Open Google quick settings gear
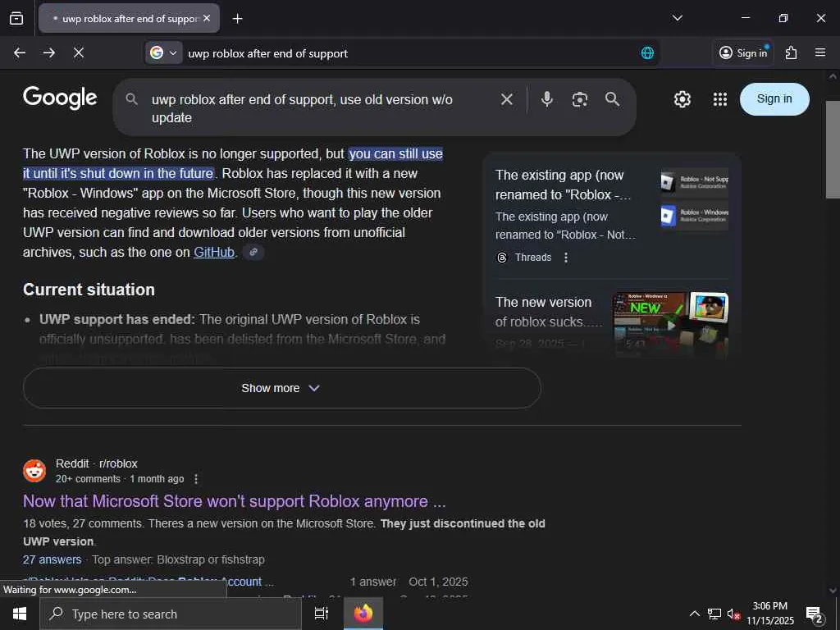 682,99
